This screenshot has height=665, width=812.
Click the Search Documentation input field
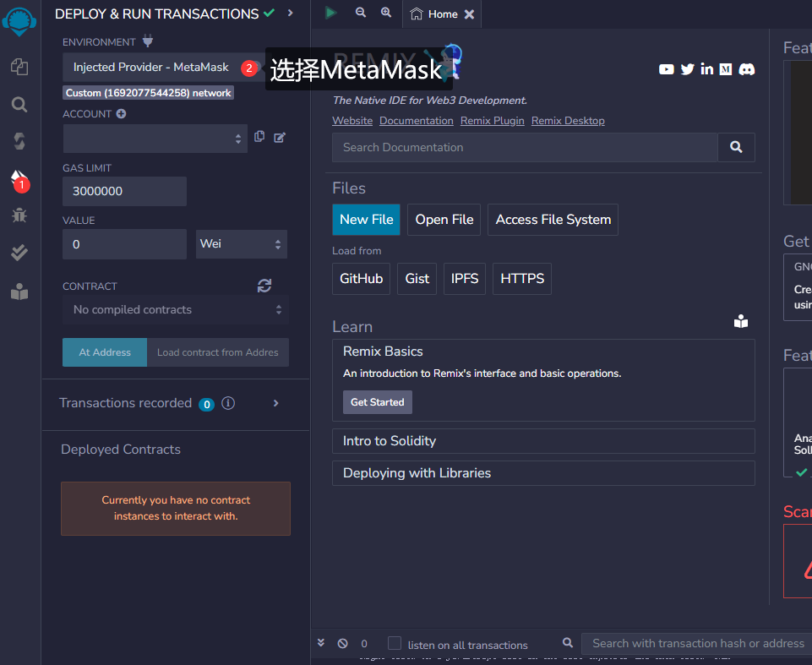(x=525, y=147)
